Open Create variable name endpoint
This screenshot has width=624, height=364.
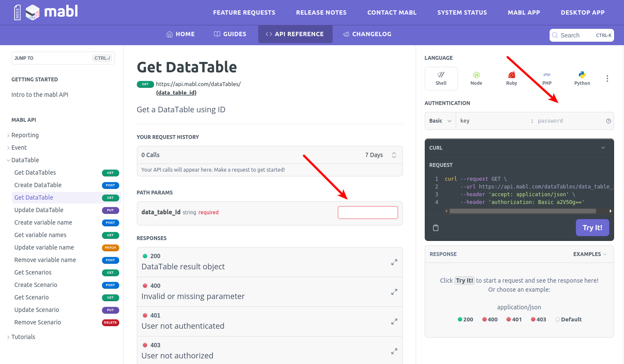point(67,222)
